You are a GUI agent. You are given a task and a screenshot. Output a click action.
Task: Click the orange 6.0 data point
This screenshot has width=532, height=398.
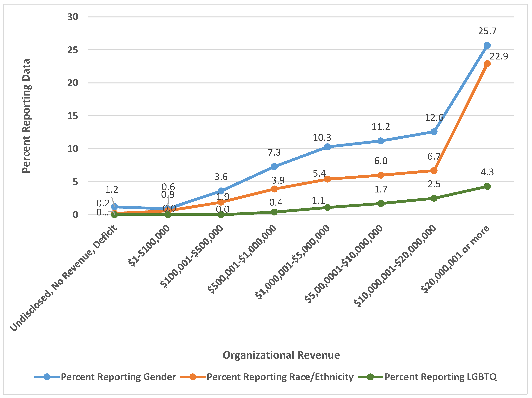pos(380,175)
